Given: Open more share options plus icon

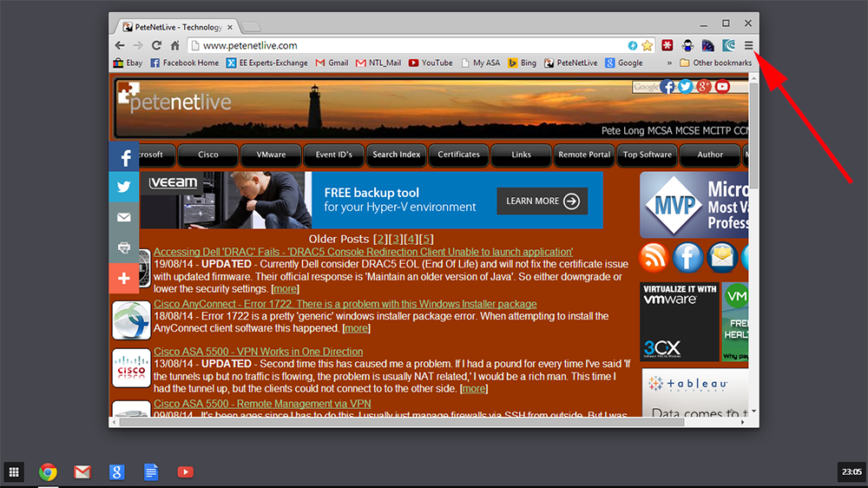Looking at the screenshot, I should coord(124,278).
